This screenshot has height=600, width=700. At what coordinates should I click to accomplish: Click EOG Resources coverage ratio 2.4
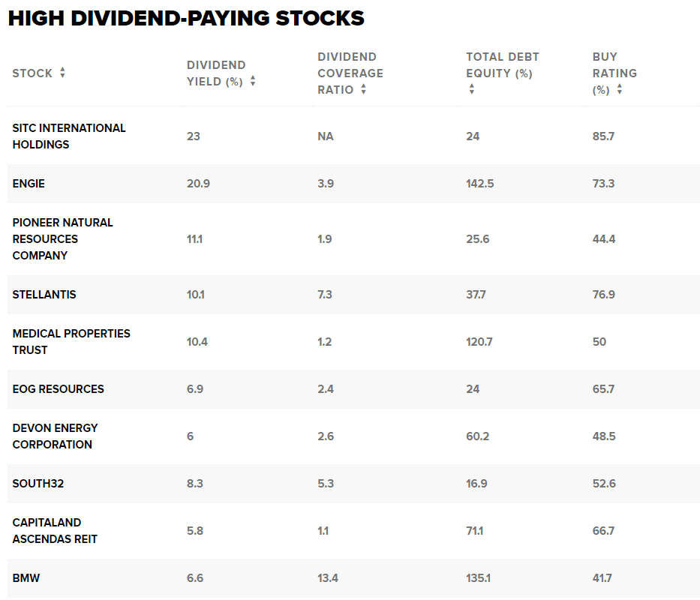(x=326, y=388)
